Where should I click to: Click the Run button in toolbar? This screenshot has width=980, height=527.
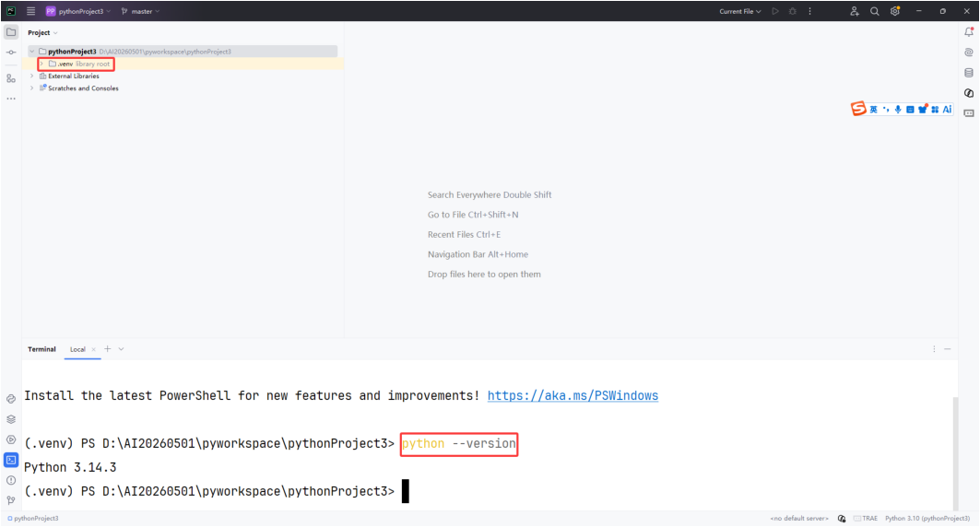[775, 11]
